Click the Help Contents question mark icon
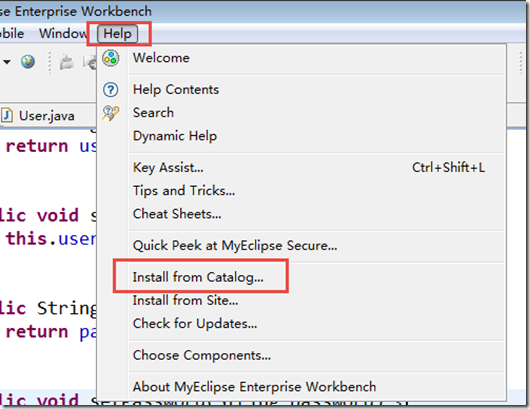The height and width of the screenshot is (409, 530). point(111,90)
